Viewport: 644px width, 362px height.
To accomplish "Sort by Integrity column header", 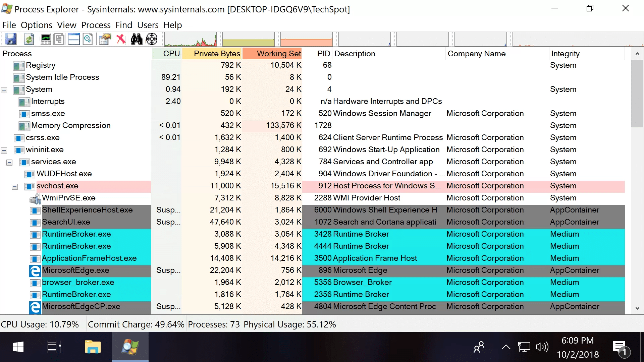I will click(587, 54).
